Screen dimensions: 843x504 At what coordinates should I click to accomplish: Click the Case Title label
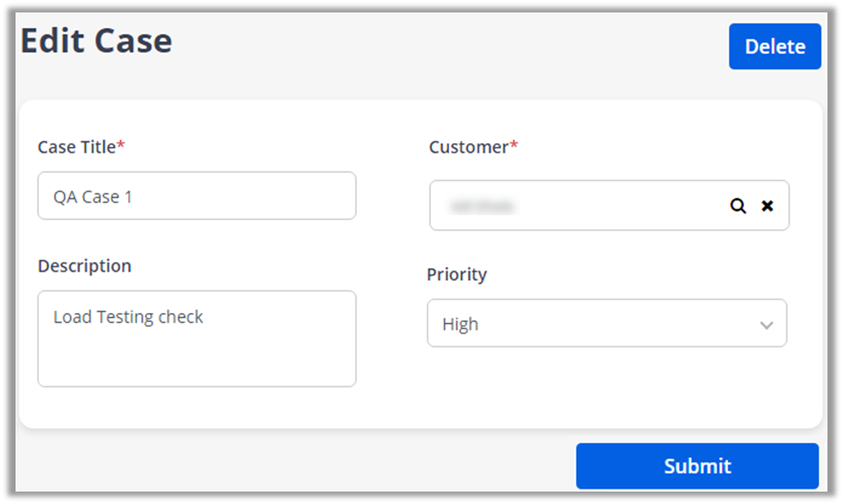point(77,147)
